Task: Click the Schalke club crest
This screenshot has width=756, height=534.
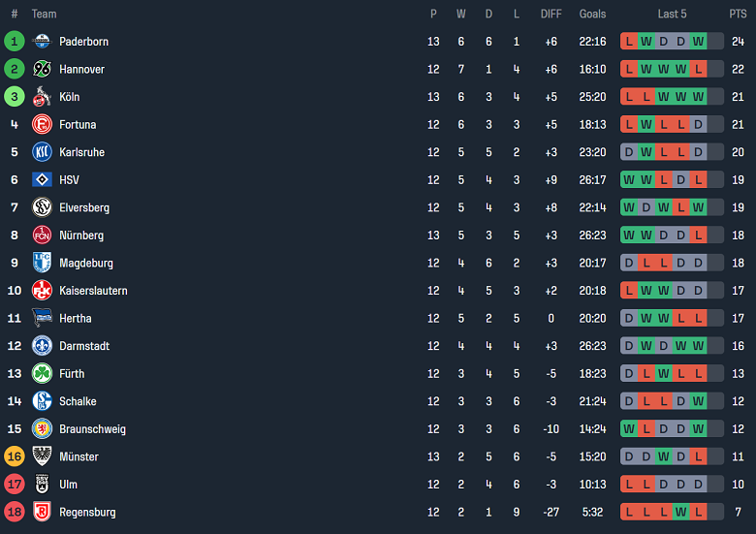Action: point(42,401)
